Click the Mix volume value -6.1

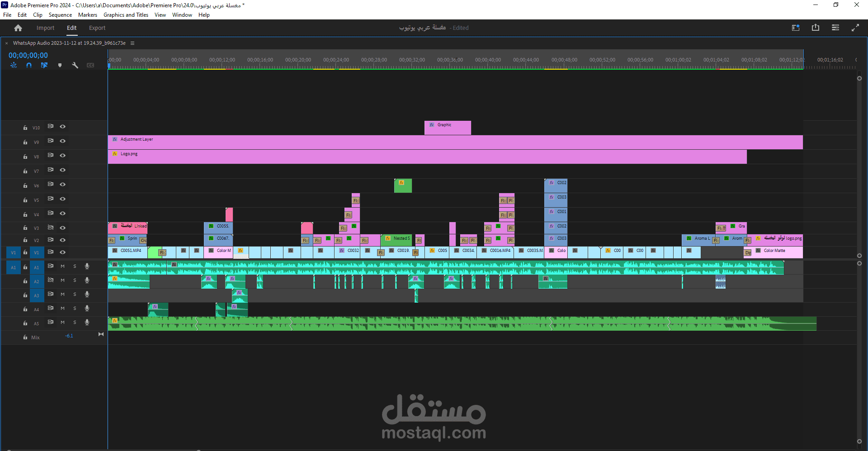tap(69, 336)
